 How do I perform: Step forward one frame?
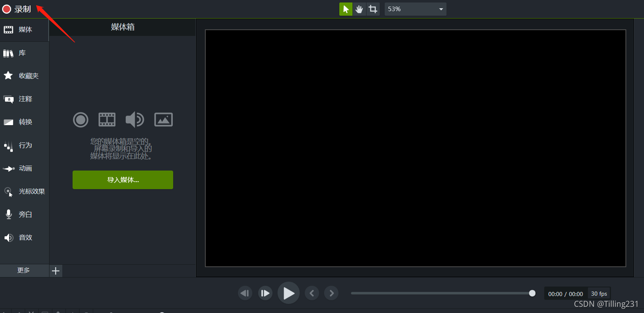(265, 293)
